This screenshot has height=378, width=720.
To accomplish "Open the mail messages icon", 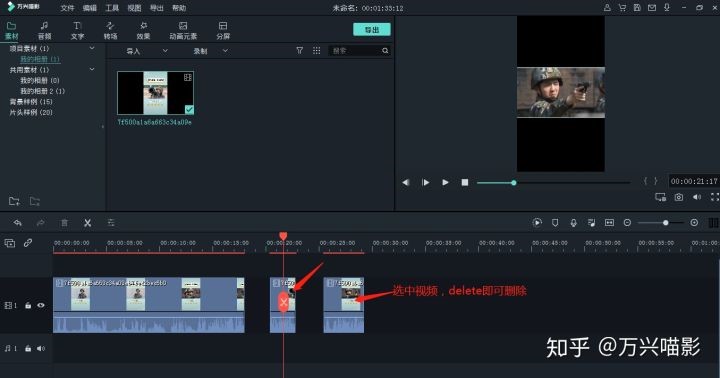I will (x=652, y=8).
